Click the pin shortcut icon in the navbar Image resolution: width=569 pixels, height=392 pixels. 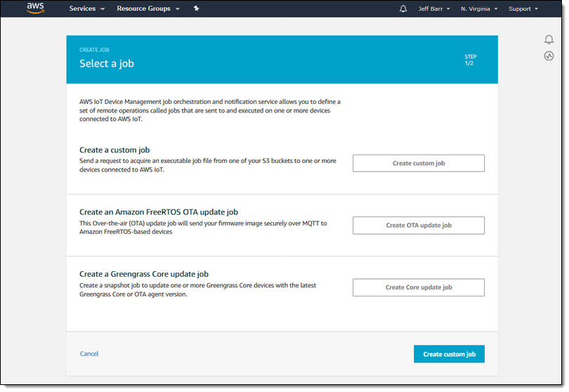pos(196,9)
